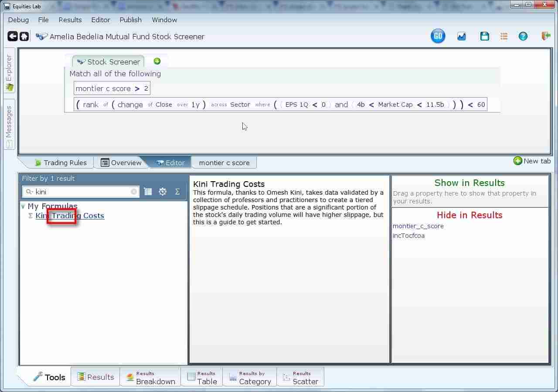Click the sigma formula icon beside search

point(177,192)
